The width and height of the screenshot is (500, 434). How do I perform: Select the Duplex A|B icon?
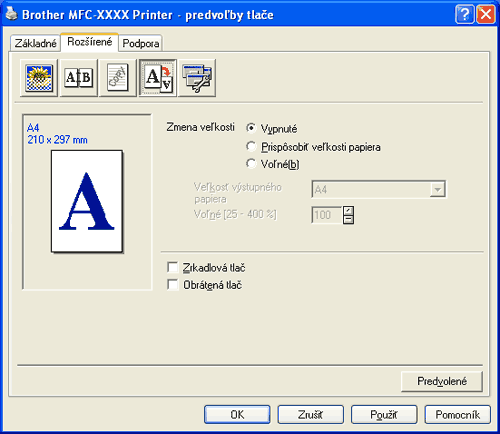79,78
